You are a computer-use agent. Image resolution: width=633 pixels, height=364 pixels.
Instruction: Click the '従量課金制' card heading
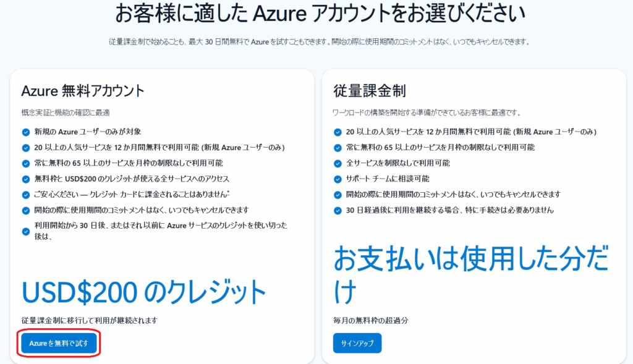click(x=369, y=91)
